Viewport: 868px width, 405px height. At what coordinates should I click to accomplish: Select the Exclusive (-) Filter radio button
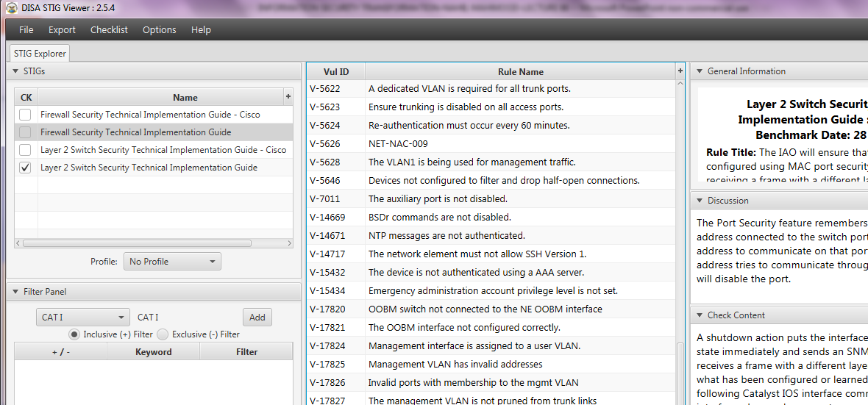(163, 334)
